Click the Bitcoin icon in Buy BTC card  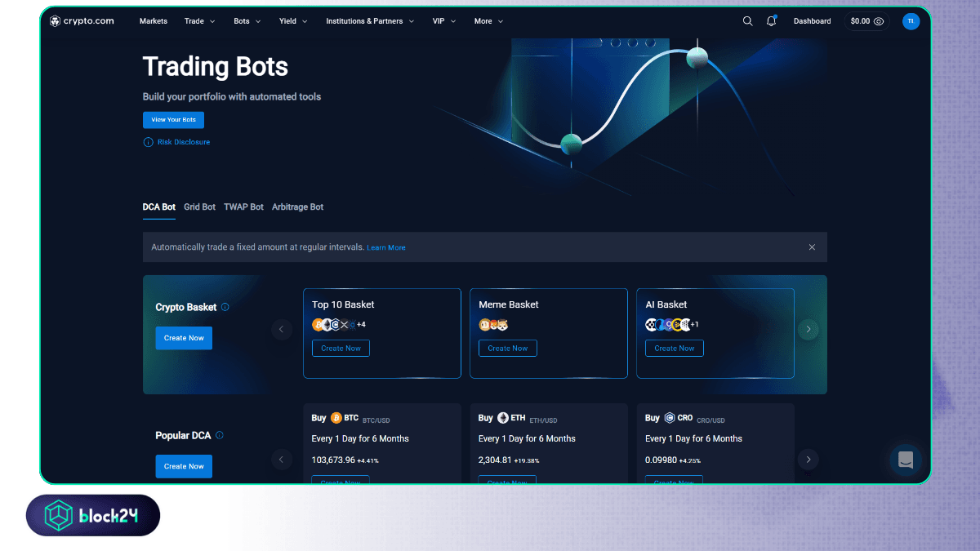coord(336,418)
